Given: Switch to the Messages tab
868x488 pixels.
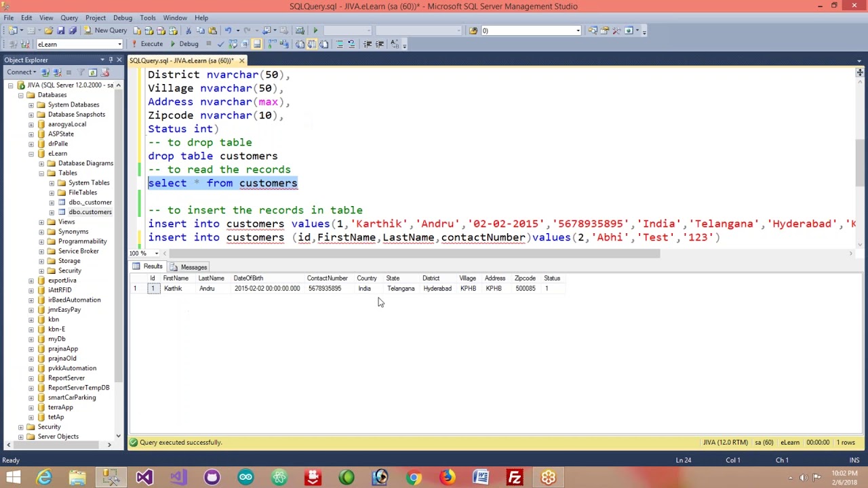Looking at the screenshot, I should 189,267.
